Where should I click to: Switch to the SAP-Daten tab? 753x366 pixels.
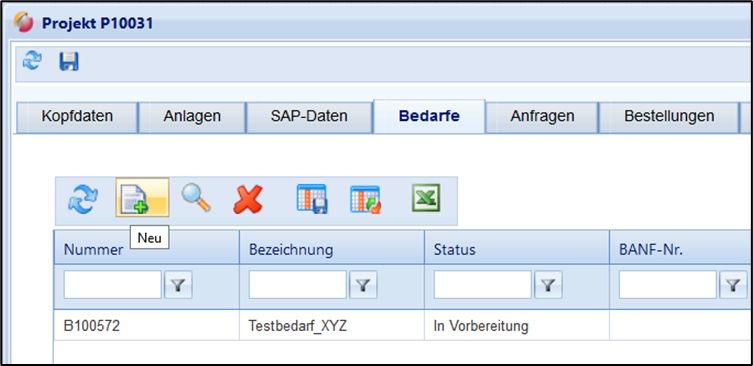(309, 117)
